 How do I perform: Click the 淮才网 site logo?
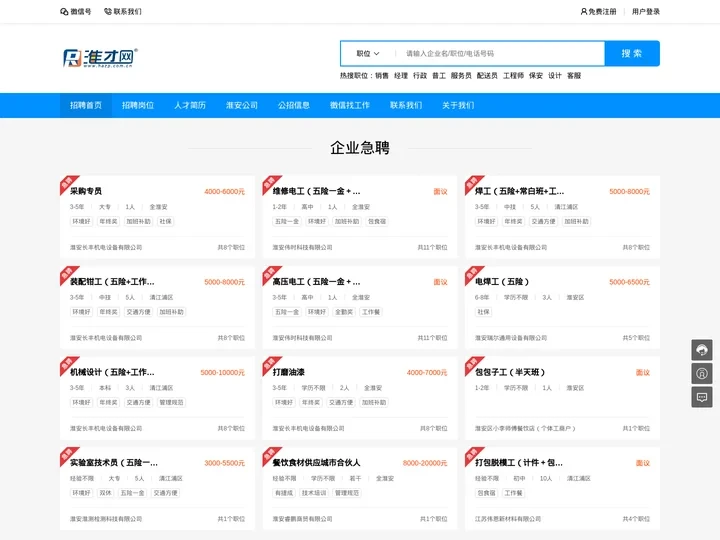(100, 58)
